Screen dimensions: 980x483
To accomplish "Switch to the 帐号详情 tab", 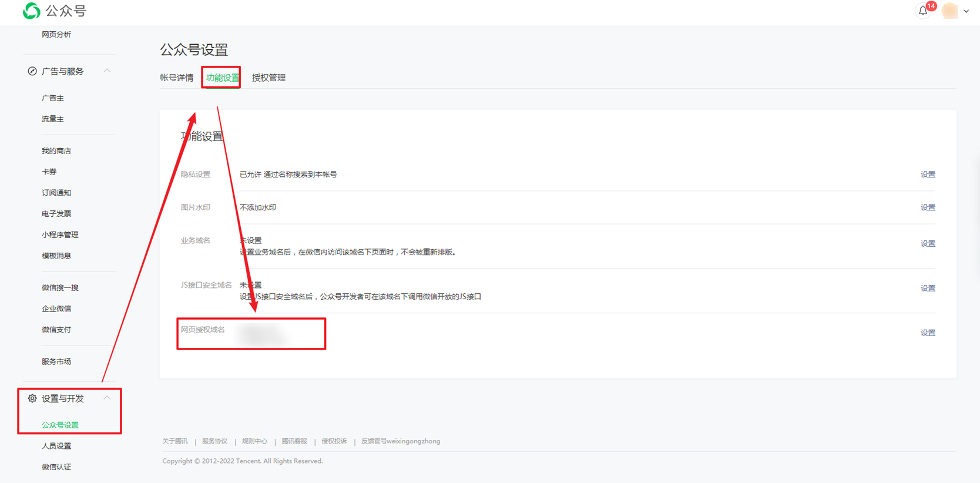I will pyautogui.click(x=177, y=78).
